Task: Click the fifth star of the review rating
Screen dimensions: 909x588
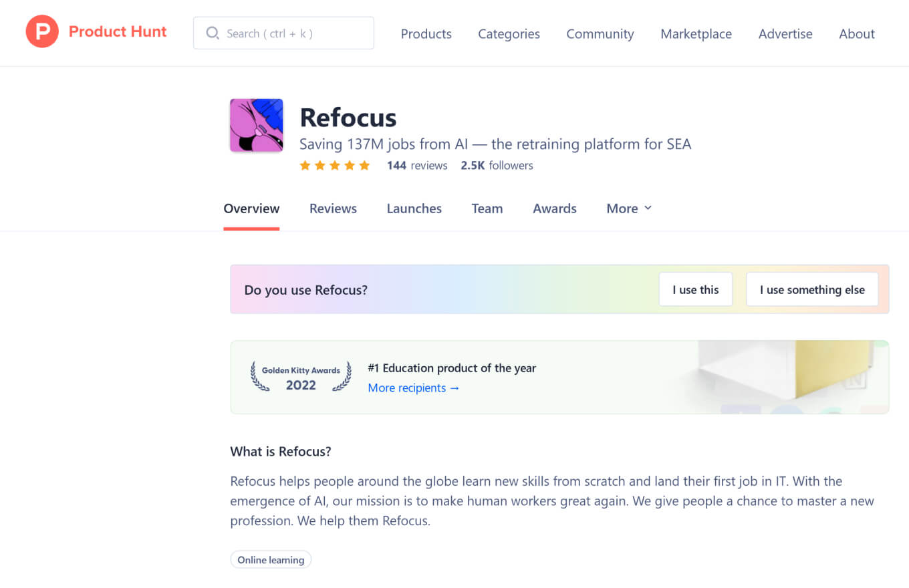Action: 364,164
